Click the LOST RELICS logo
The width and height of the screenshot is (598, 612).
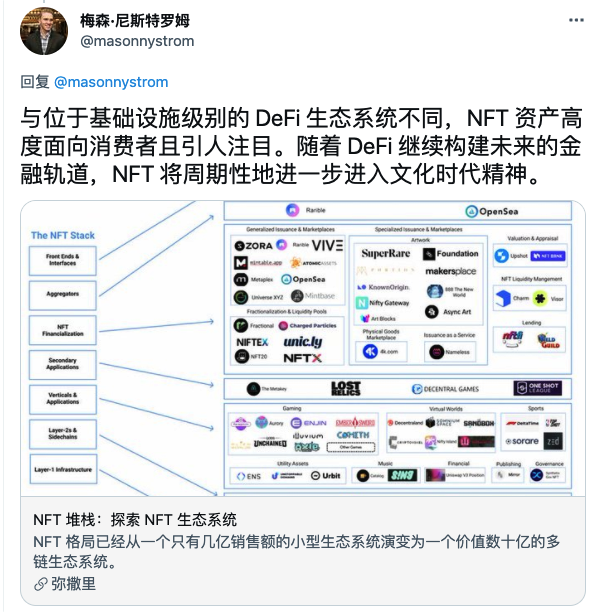(346, 388)
